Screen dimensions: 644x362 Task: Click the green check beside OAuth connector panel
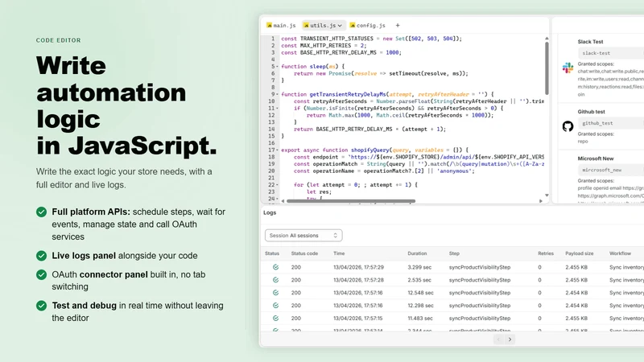(41, 274)
